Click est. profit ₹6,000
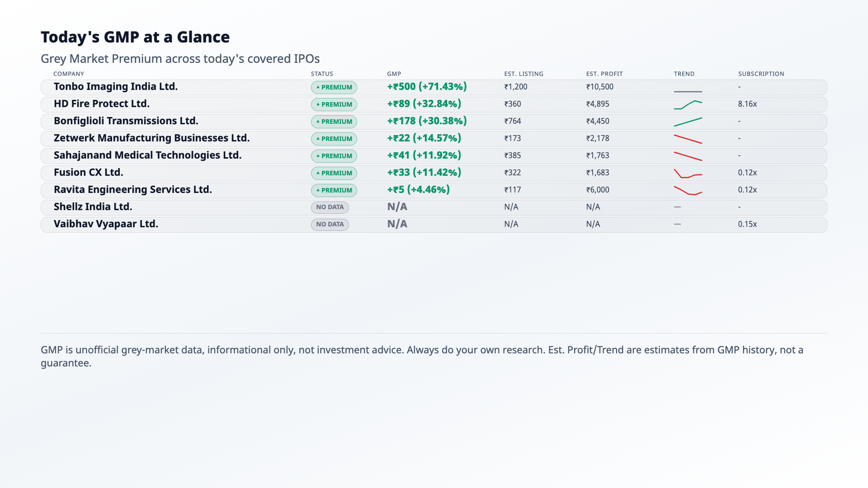 [x=598, y=190]
